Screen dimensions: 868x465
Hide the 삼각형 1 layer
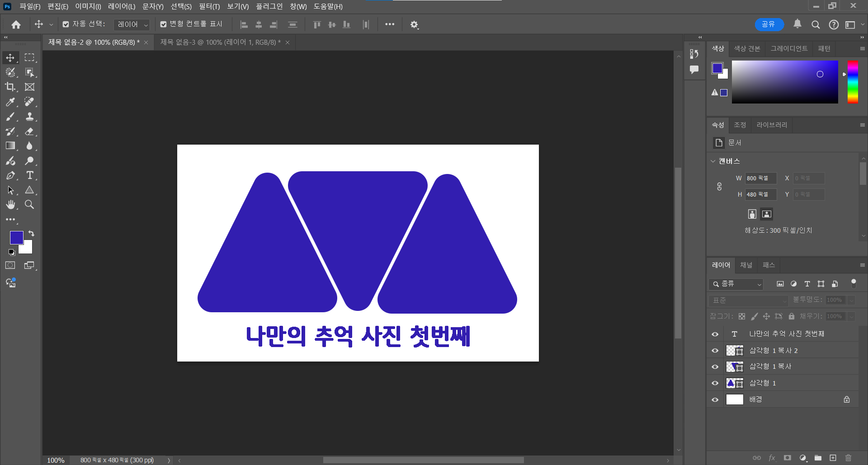click(715, 383)
